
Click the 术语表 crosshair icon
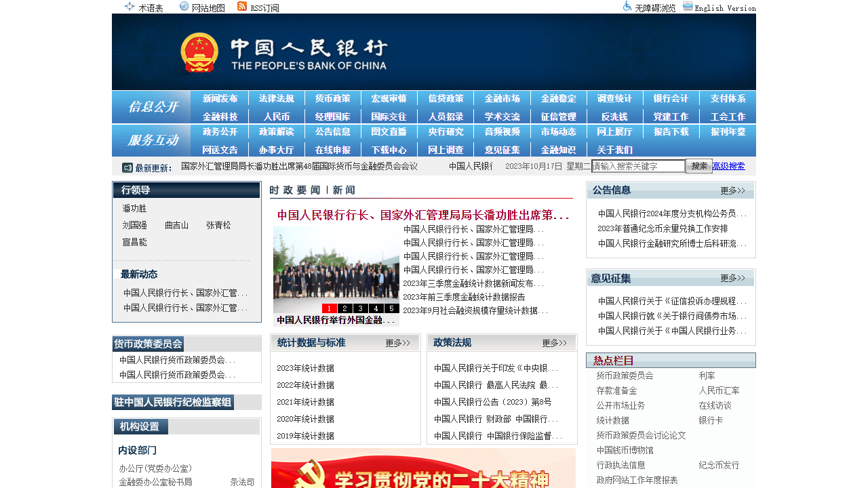pos(129,7)
